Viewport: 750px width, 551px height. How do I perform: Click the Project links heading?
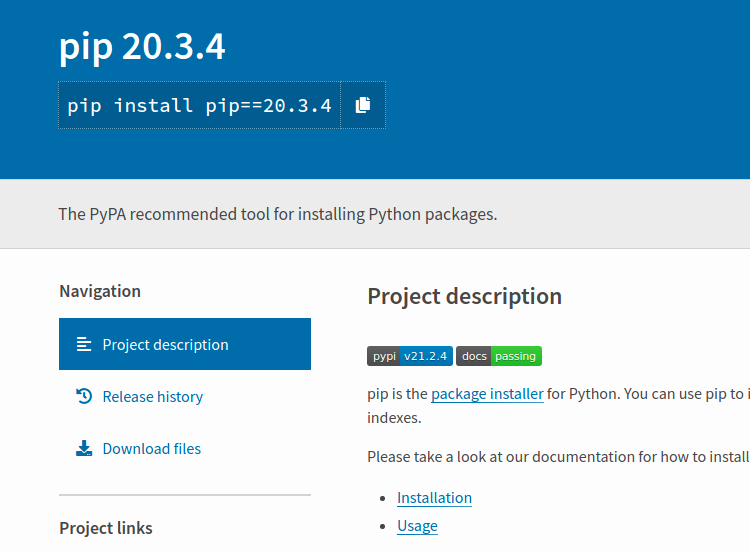[106, 527]
